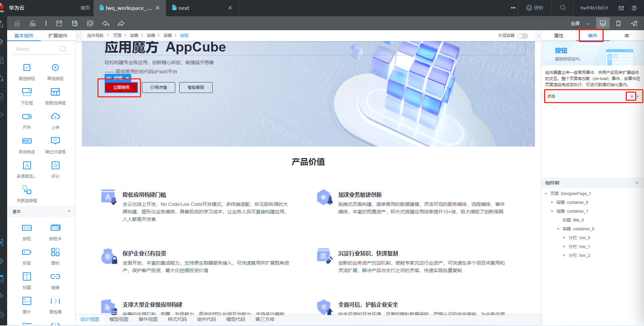Open the help question mark icon
The image size is (644, 326).
(634, 8)
